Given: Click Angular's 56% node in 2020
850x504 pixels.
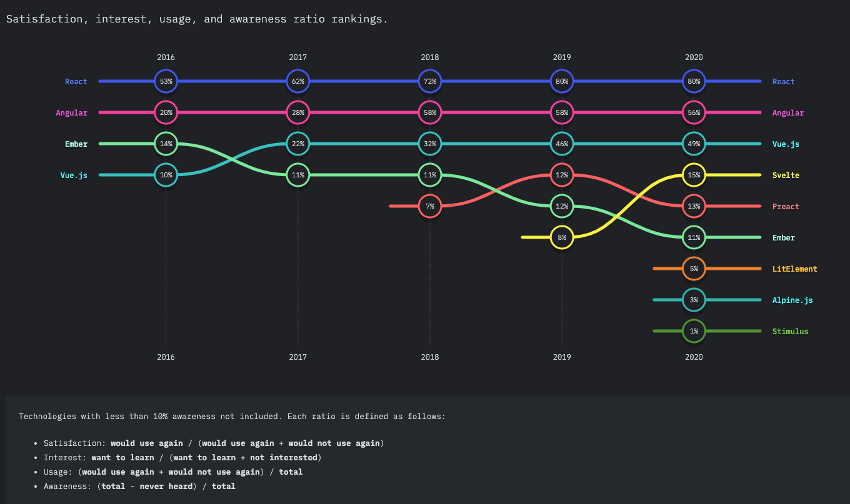Looking at the screenshot, I should click(694, 112).
